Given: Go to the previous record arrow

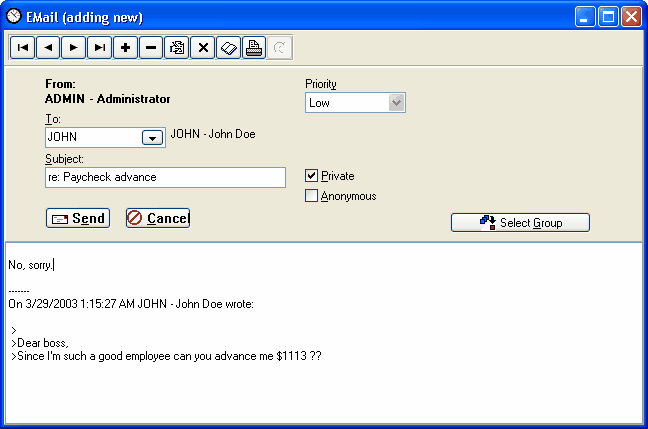Looking at the screenshot, I should click(48, 48).
